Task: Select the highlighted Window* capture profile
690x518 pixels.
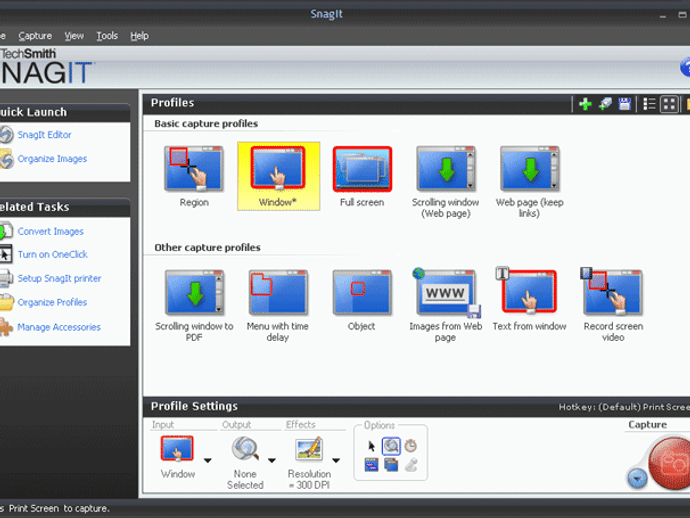Action: tap(278, 176)
